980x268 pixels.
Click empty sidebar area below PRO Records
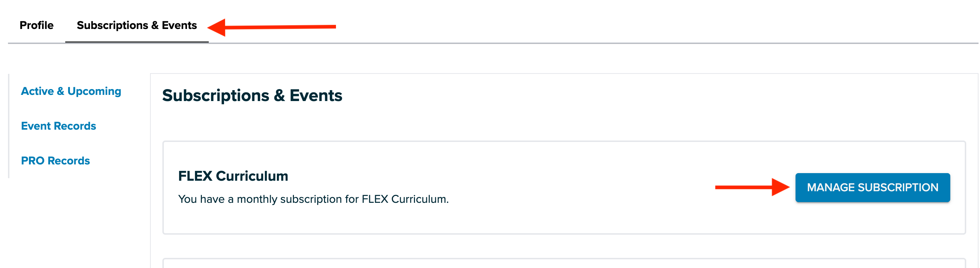pyautogui.click(x=76, y=221)
